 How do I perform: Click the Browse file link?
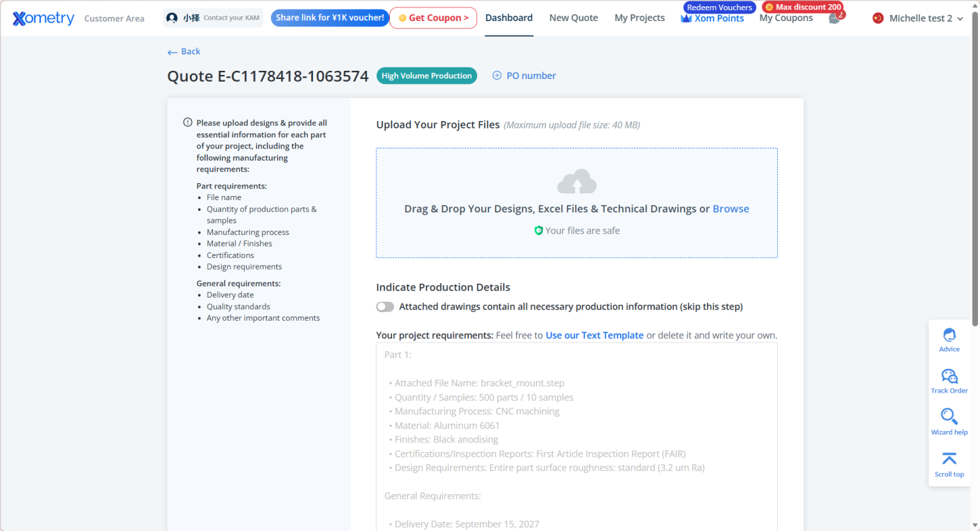coord(730,209)
